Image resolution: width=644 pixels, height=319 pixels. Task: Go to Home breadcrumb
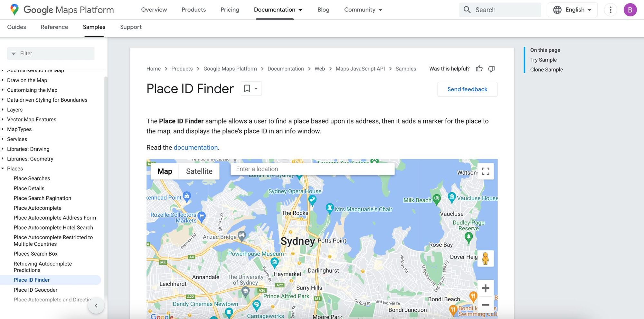153,68
